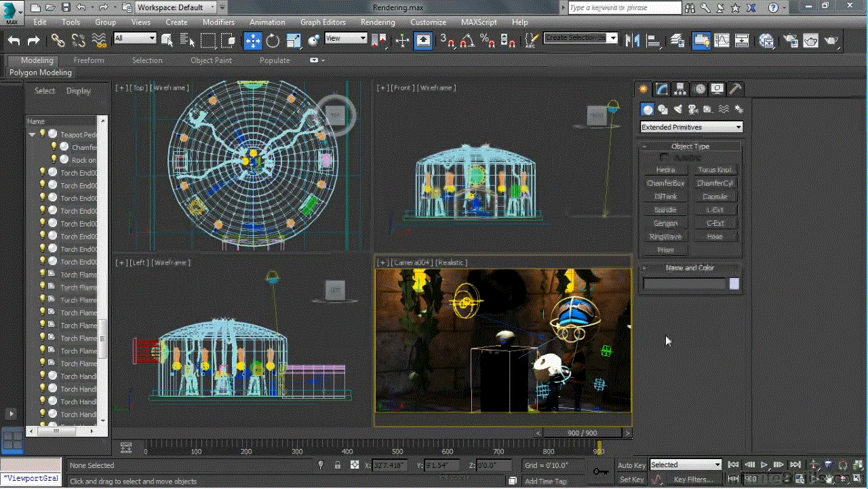Create a Torus Knot primitive button
The width and height of the screenshot is (868, 489).
tap(715, 170)
